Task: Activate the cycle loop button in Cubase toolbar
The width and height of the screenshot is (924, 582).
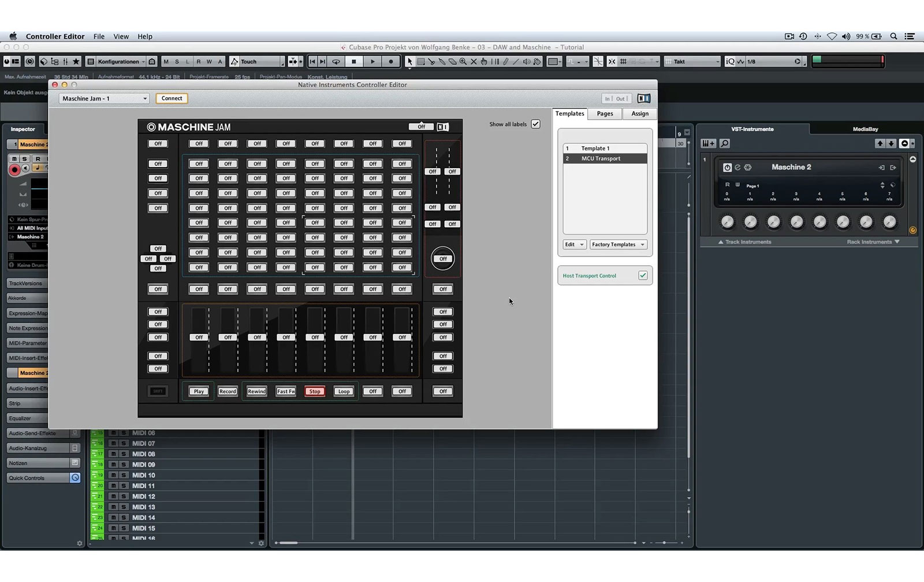Action: click(336, 61)
